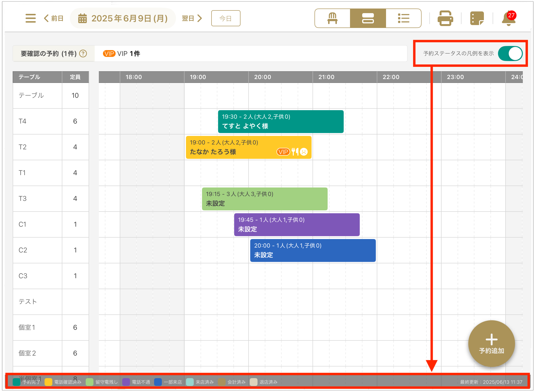Switch to seat layout view
The width and height of the screenshot is (535, 392).
(x=332, y=18)
